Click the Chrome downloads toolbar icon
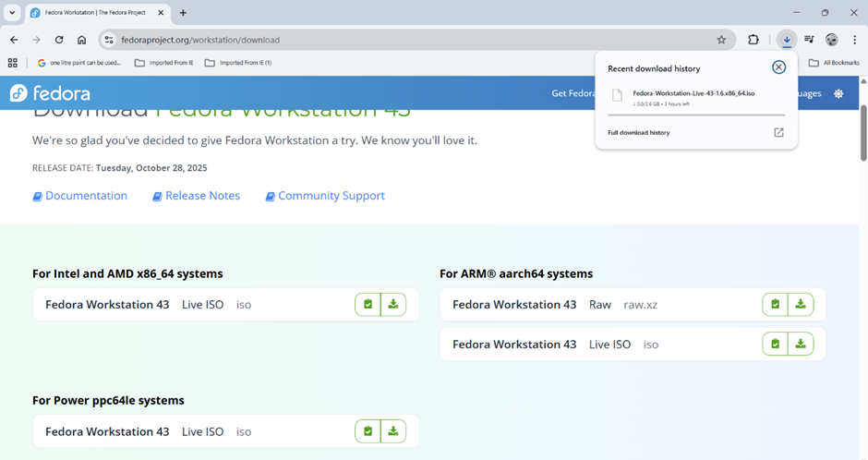This screenshot has height=460, width=868. 786,40
